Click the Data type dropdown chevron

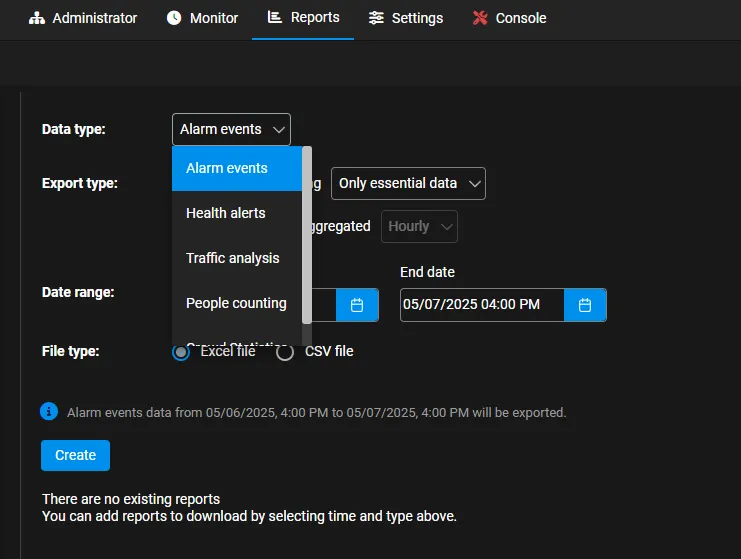[x=279, y=129]
